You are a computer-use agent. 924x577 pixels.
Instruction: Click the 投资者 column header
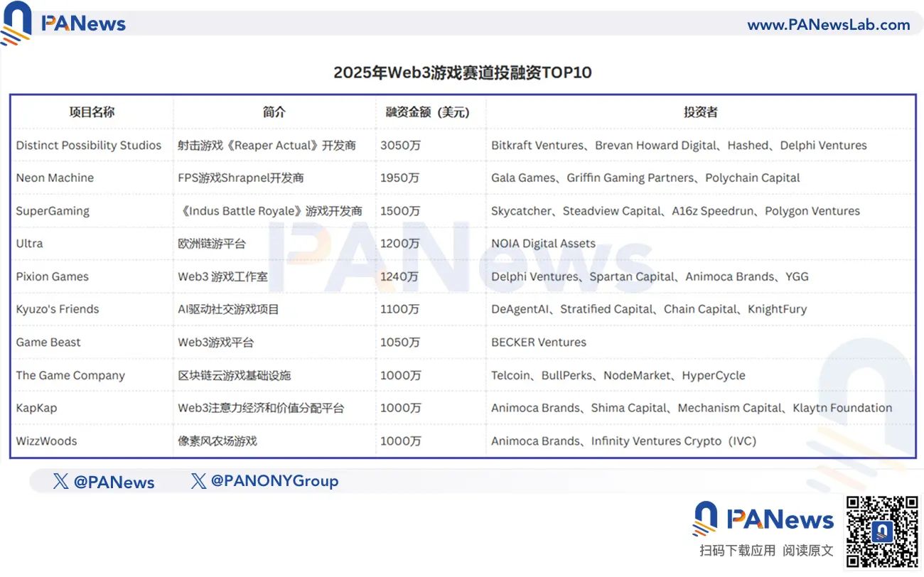point(701,112)
